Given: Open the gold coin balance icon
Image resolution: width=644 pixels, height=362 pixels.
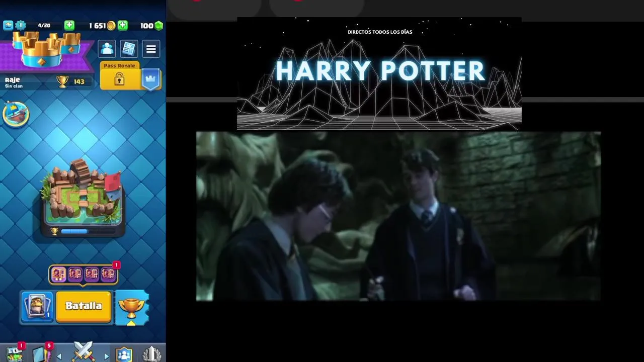Looking at the screenshot, I should click(111, 26).
